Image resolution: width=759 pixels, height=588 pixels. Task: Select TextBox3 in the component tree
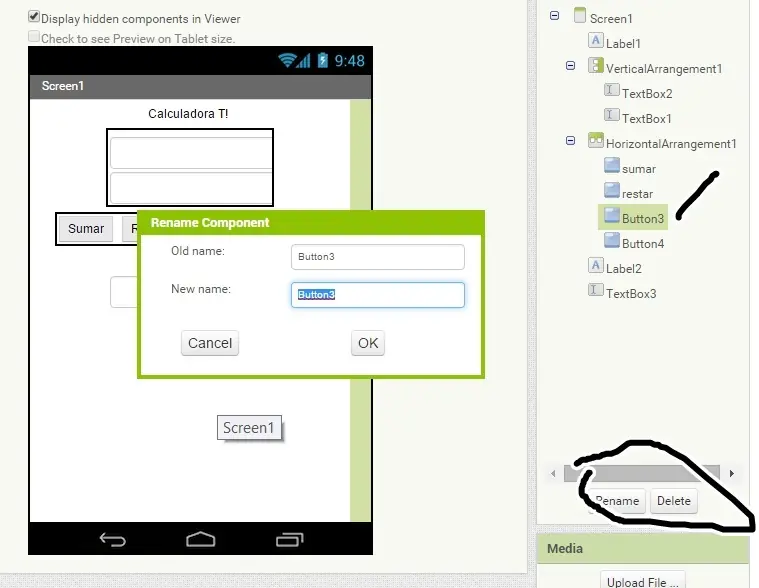pos(631,294)
